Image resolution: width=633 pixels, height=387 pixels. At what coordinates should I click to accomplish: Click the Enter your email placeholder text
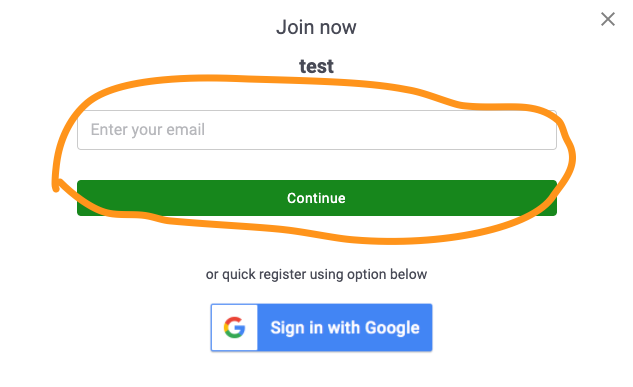click(148, 130)
